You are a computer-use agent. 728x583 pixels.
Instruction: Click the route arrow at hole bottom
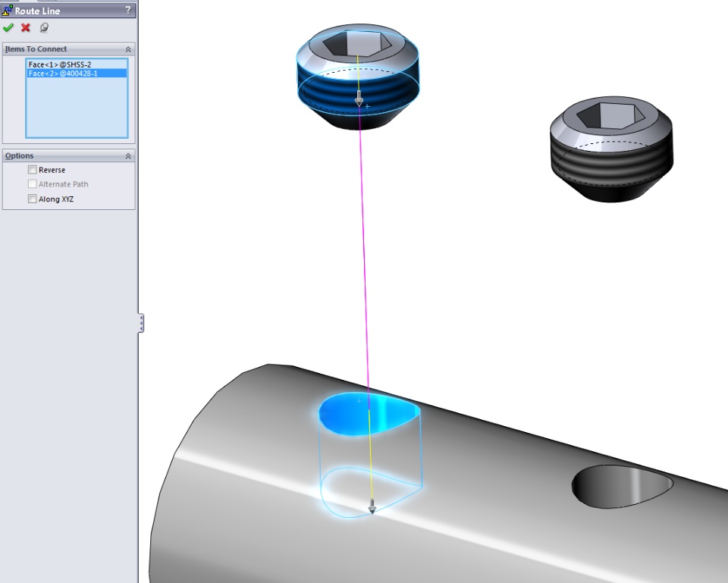tap(372, 506)
